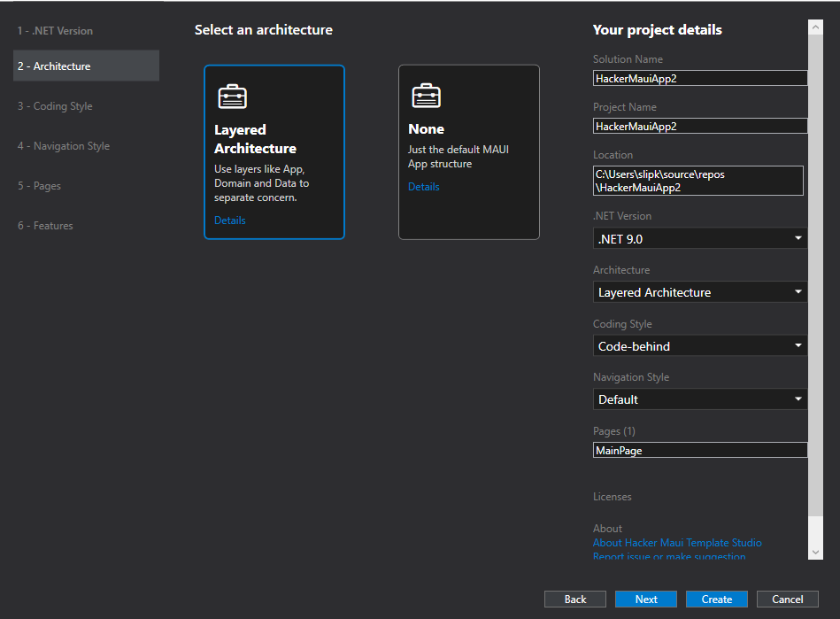Open the Navigation Style dropdown

coord(699,399)
